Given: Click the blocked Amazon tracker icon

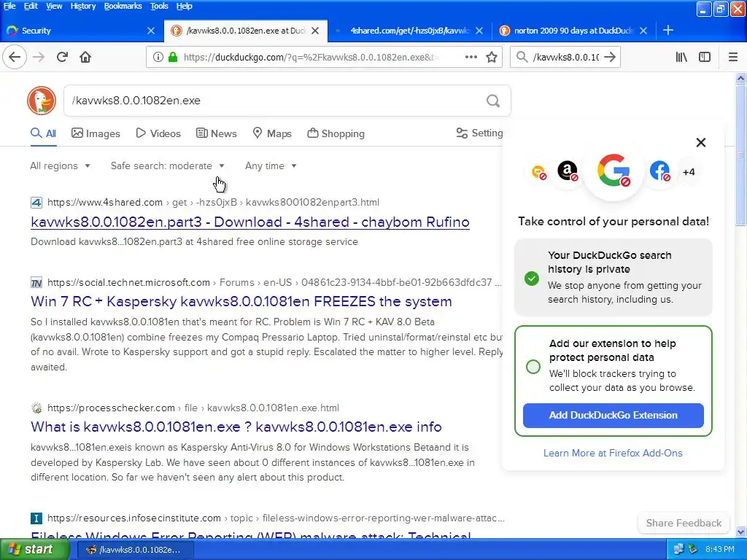Looking at the screenshot, I should 568,171.
